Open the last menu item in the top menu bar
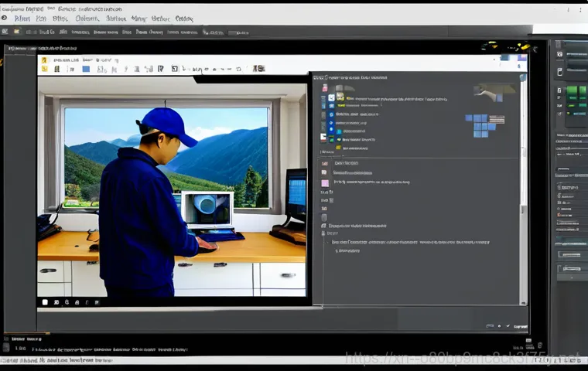 pos(184,19)
